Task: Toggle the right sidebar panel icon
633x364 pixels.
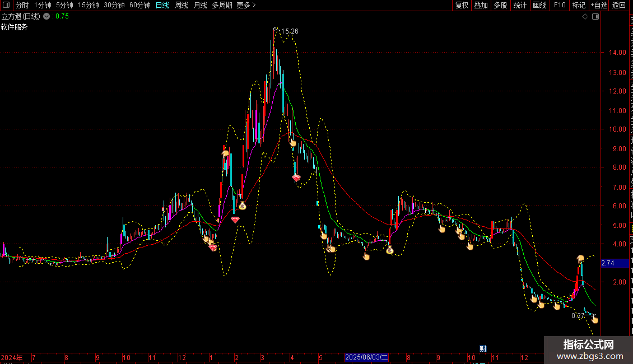Action: point(595,17)
